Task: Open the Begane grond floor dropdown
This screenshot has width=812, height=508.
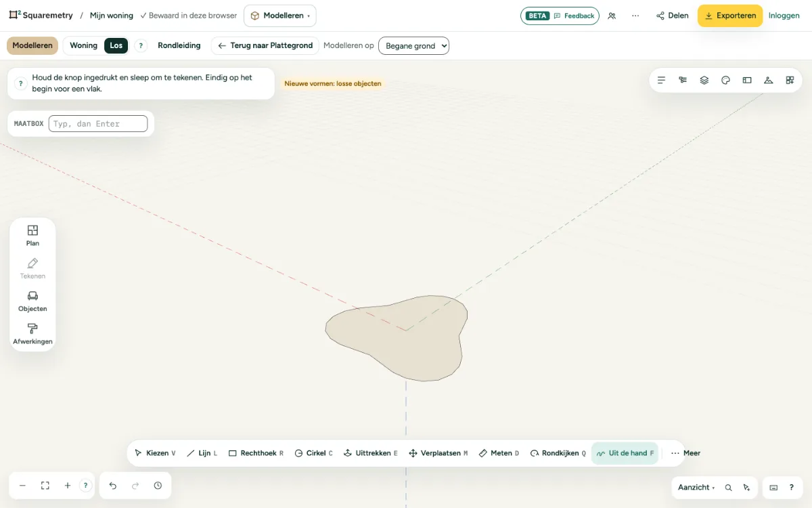Action: tap(413, 46)
